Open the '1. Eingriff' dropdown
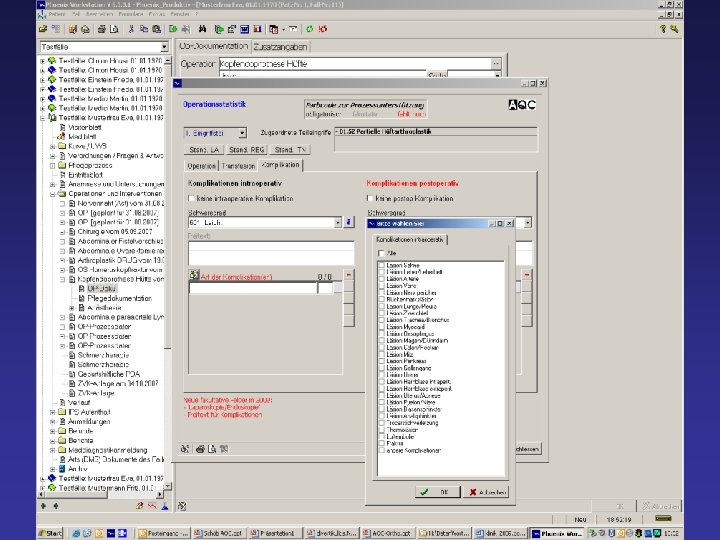720x540 pixels. pos(242,133)
